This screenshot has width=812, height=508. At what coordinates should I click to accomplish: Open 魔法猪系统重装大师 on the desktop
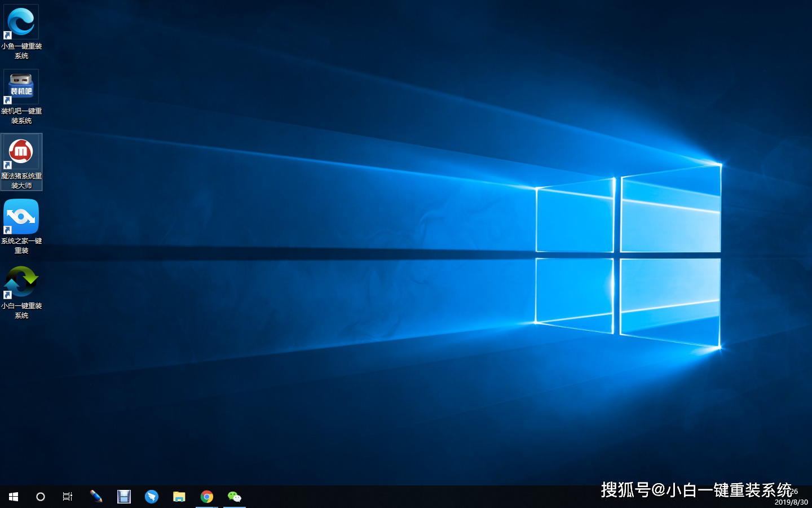21,152
